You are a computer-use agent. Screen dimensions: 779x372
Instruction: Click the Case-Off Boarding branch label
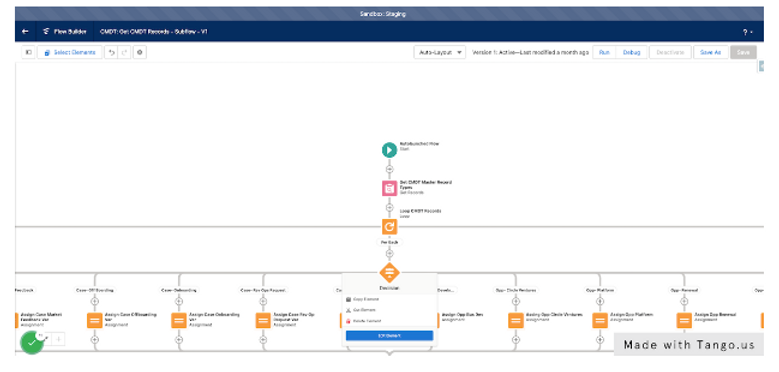tap(94, 290)
